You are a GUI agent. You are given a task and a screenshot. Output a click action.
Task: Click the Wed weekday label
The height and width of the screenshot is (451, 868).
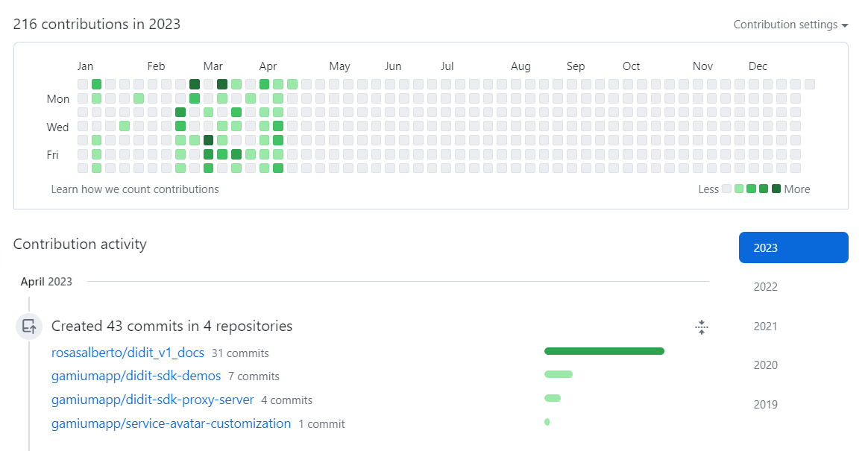tap(57, 127)
